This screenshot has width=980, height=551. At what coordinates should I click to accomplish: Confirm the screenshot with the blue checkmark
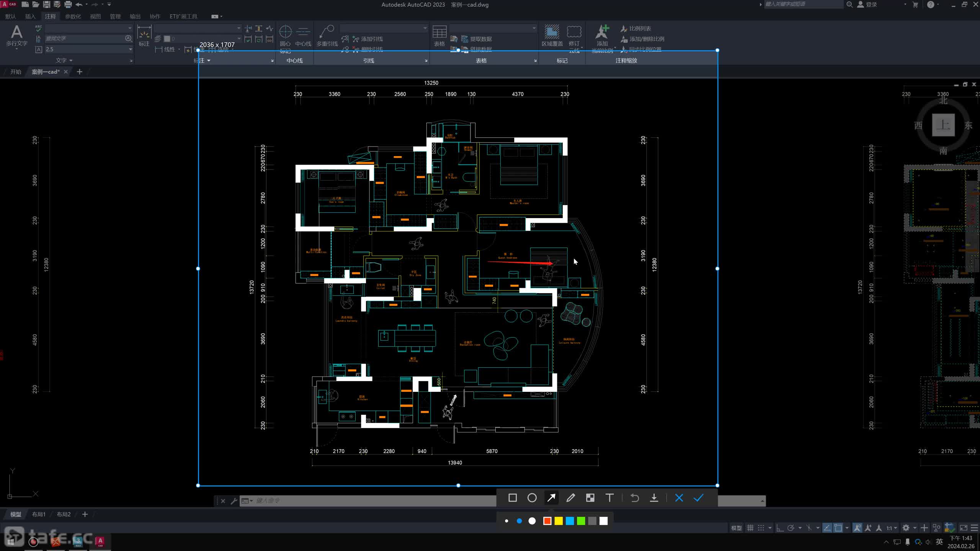(699, 498)
